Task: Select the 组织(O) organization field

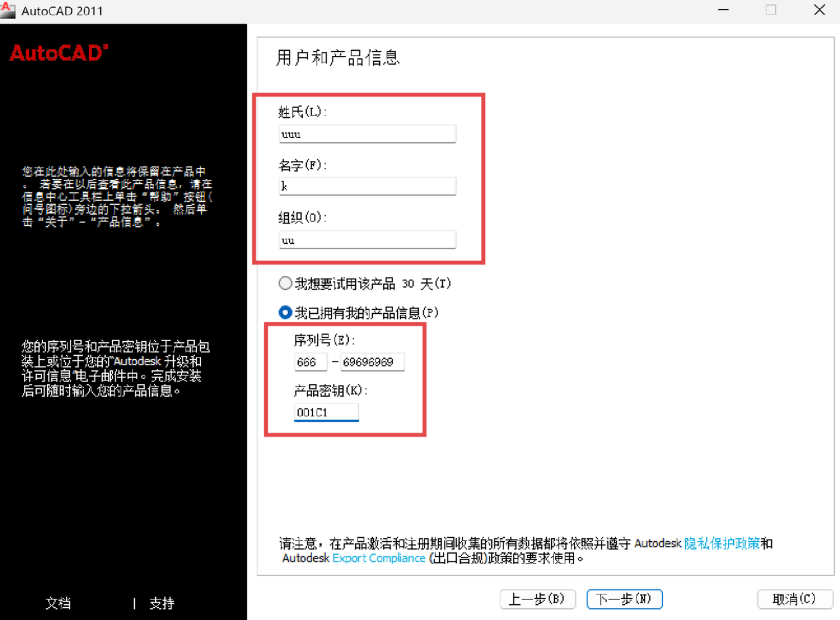Action: (367, 240)
